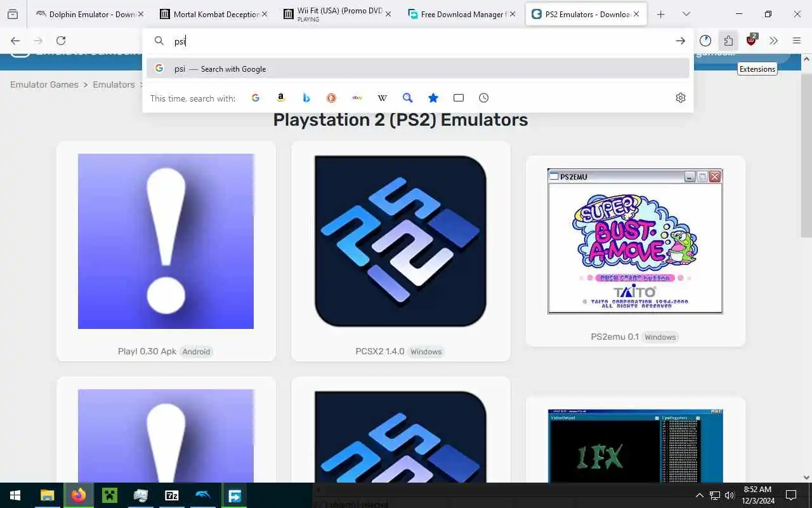
Task: Switch to Mortal Kombat Deception tab
Action: point(215,14)
